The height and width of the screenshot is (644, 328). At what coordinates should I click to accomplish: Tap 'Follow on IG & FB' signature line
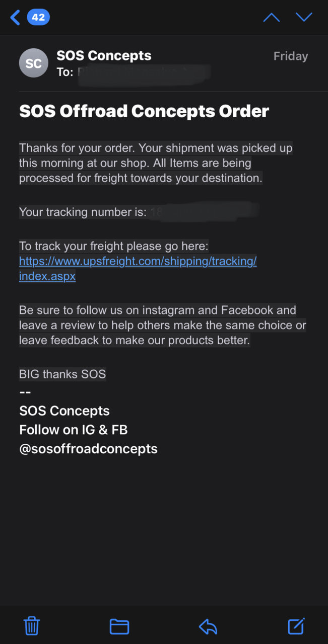click(x=74, y=430)
